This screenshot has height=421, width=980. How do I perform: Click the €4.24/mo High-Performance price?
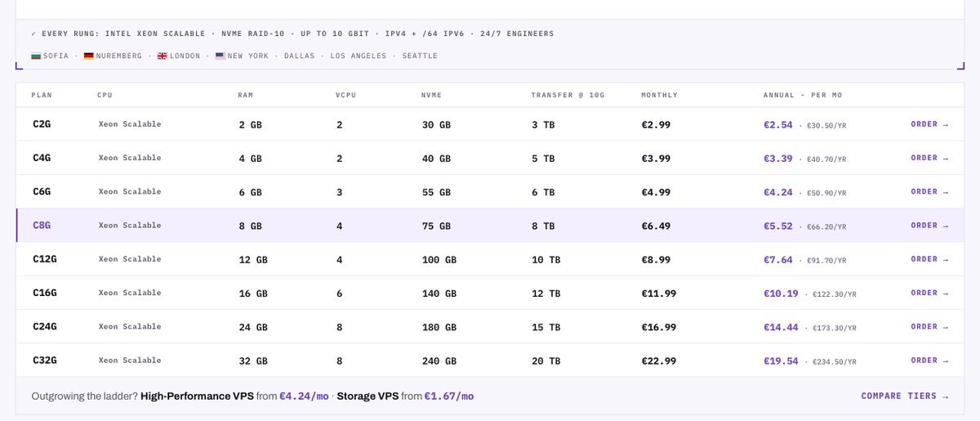tap(304, 396)
